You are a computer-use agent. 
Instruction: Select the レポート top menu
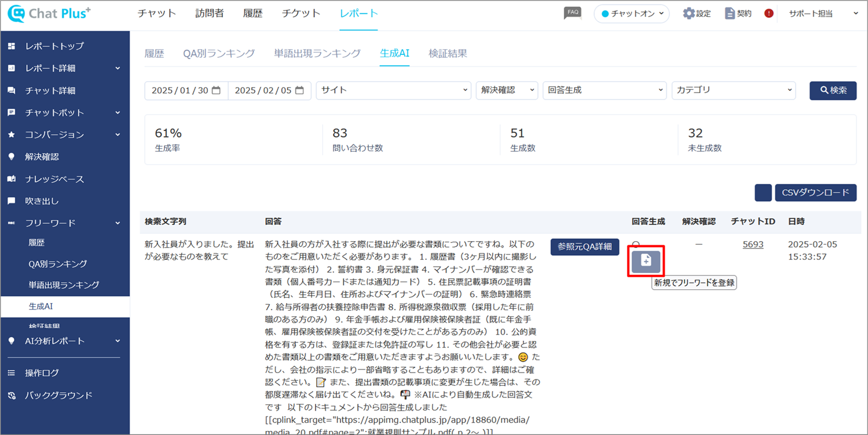(358, 13)
